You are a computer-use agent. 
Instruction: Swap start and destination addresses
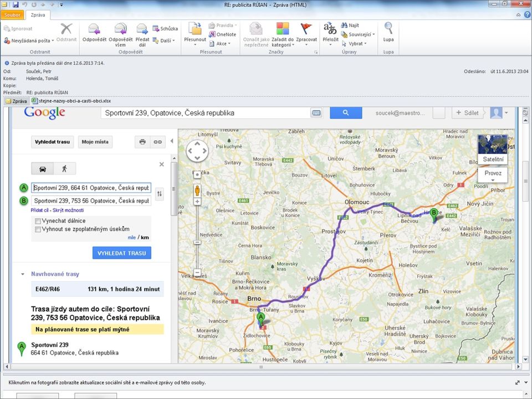click(x=160, y=194)
